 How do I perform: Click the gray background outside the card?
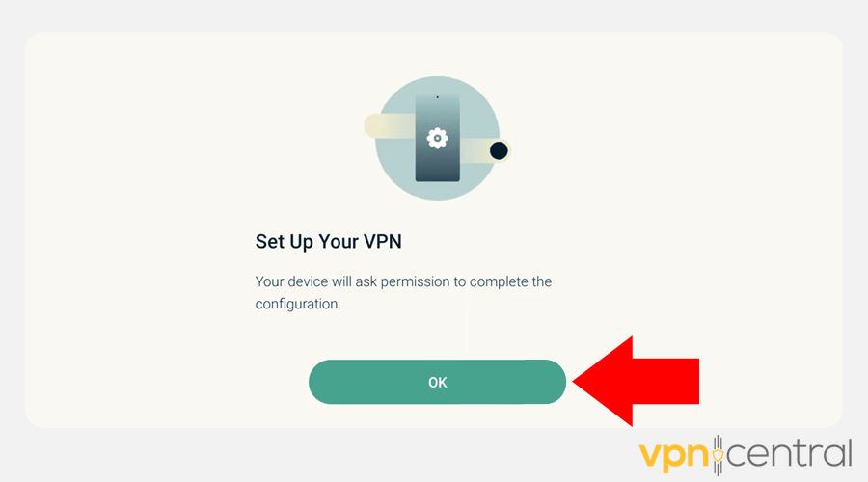[x=332, y=455]
